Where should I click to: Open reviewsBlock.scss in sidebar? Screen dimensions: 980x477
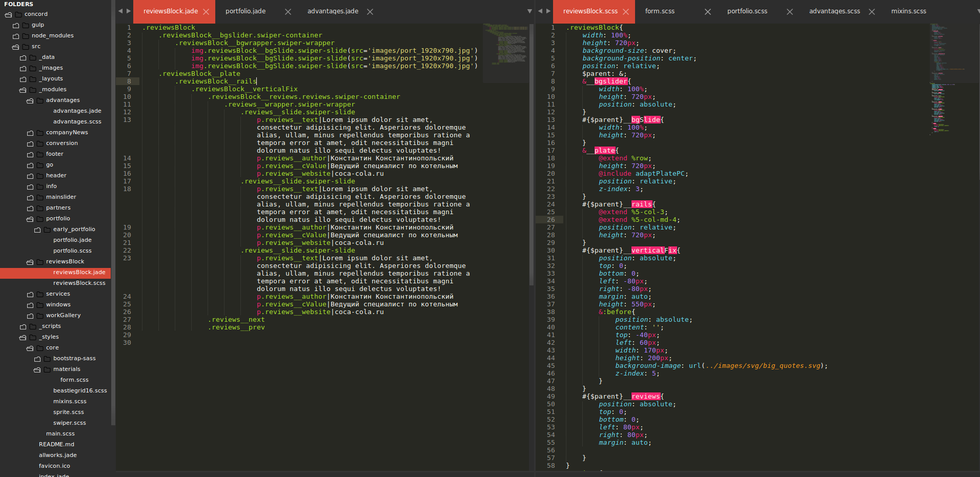pos(79,283)
